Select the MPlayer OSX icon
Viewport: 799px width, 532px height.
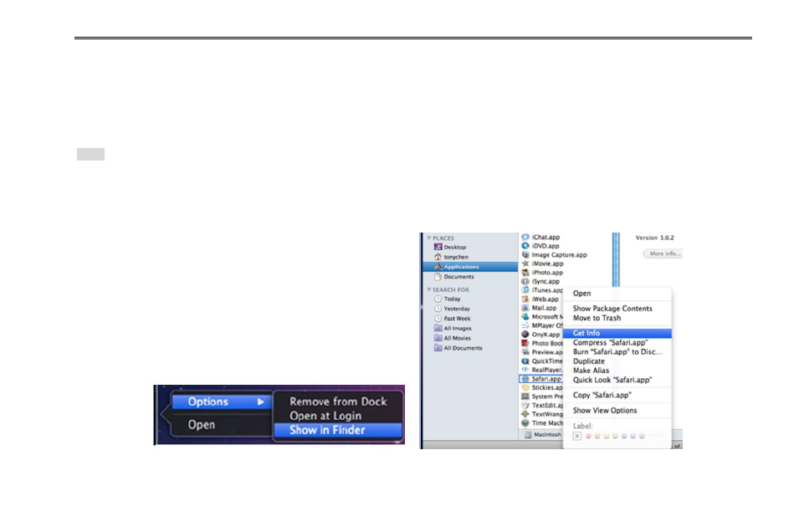point(525,325)
